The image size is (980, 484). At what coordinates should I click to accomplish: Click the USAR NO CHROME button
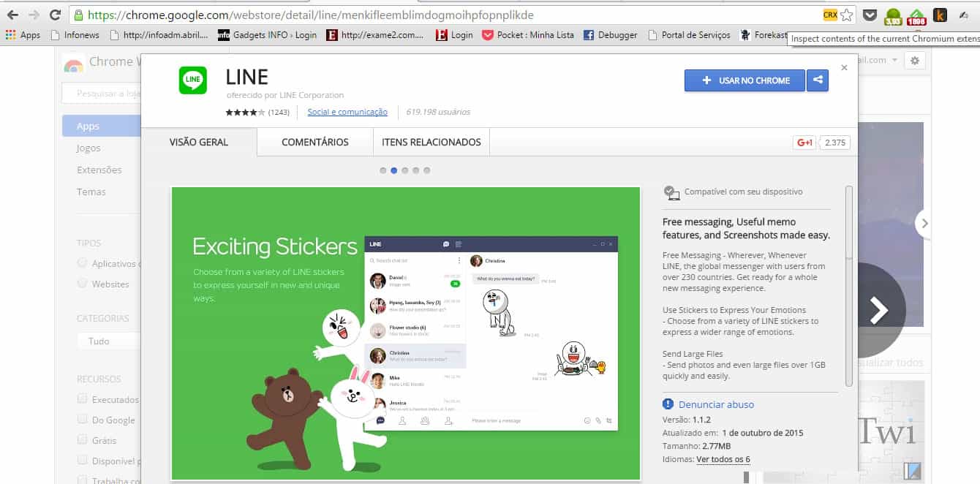(745, 80)
